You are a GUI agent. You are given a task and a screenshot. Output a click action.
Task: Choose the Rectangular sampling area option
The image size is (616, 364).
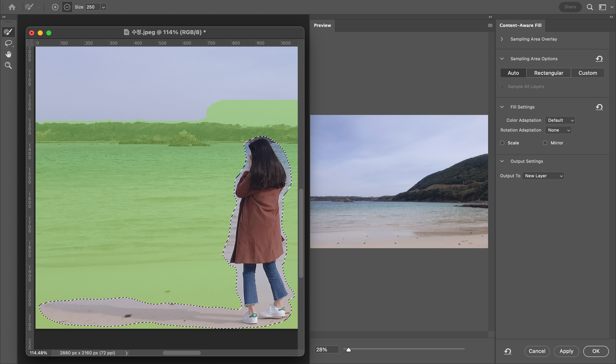pyautogui.click(x=548, y=73)
